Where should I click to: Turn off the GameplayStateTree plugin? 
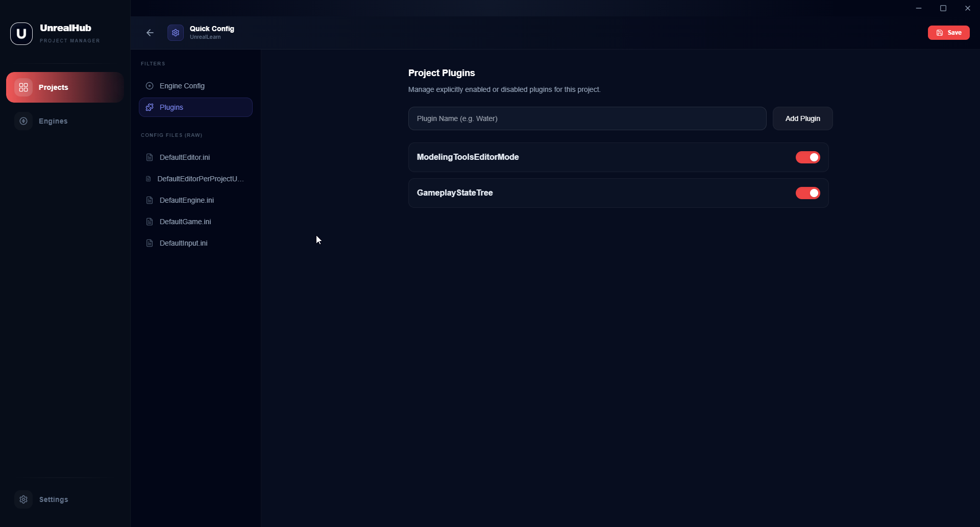807,193
